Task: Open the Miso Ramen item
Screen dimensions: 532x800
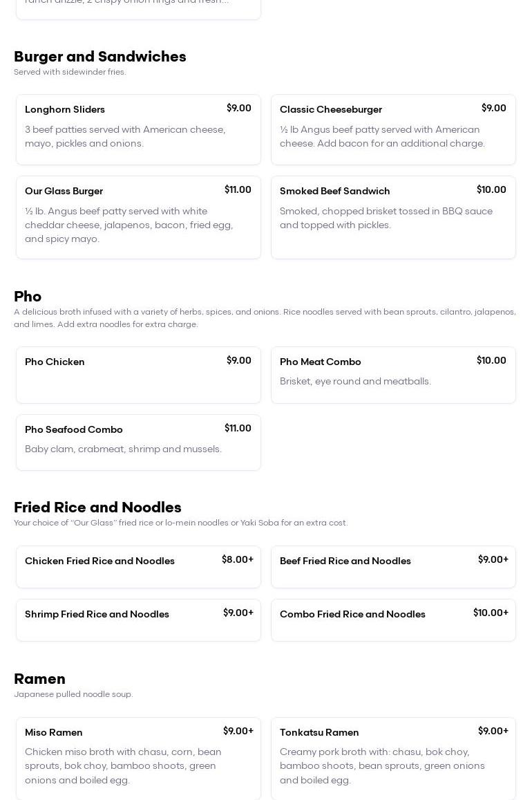Action: [138, 758]
